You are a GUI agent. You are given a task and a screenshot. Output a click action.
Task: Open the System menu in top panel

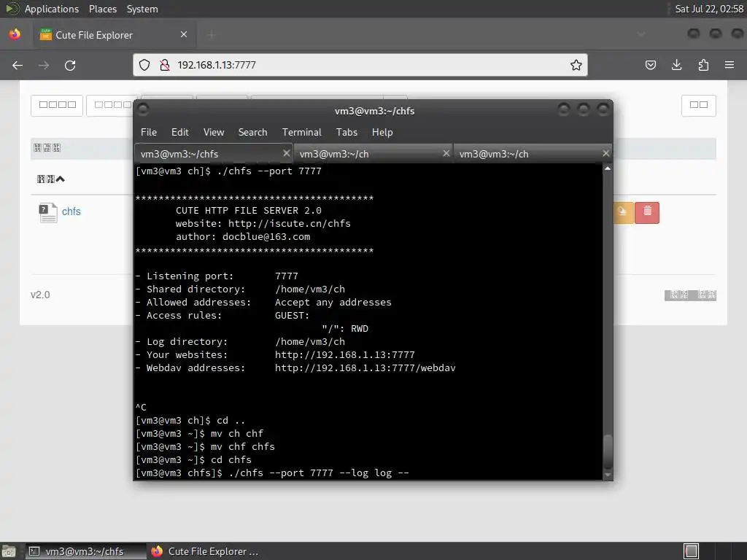(x=142, y=9)
